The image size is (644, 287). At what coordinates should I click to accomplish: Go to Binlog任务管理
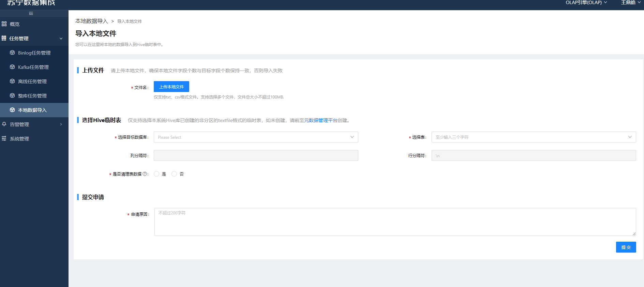34,53
